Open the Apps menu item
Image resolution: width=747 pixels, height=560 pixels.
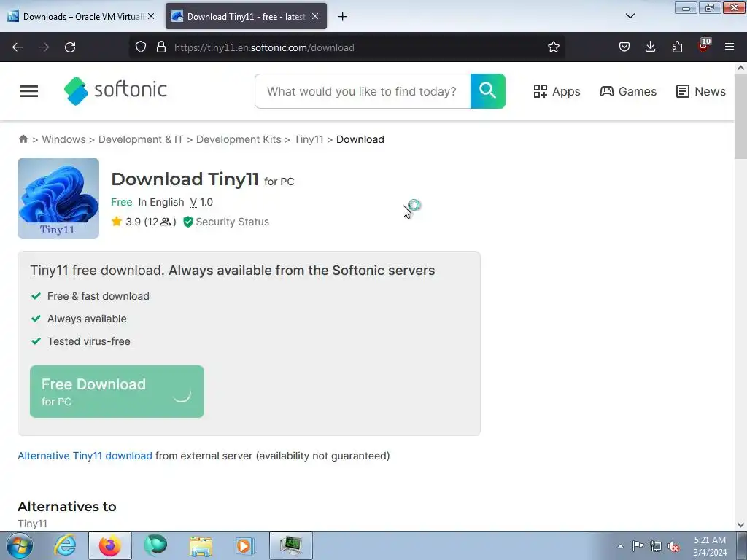pyautogui.click(x=557, y=91)
